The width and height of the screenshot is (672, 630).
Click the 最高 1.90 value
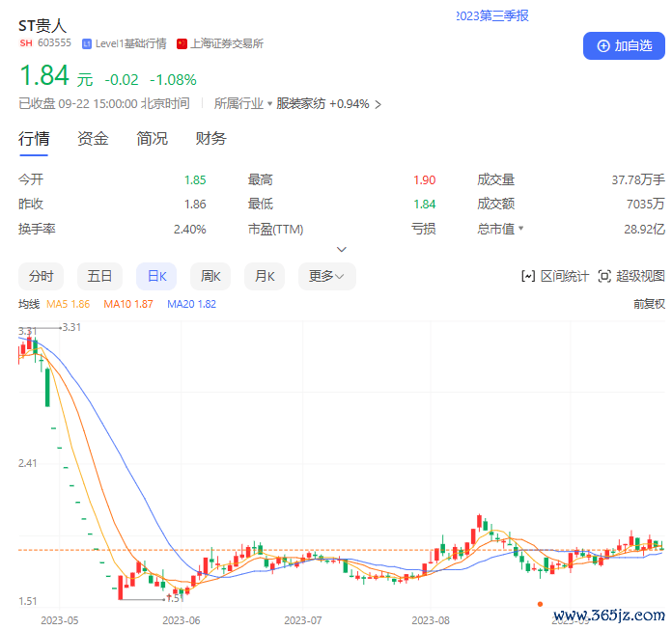(x=425, y=179)
